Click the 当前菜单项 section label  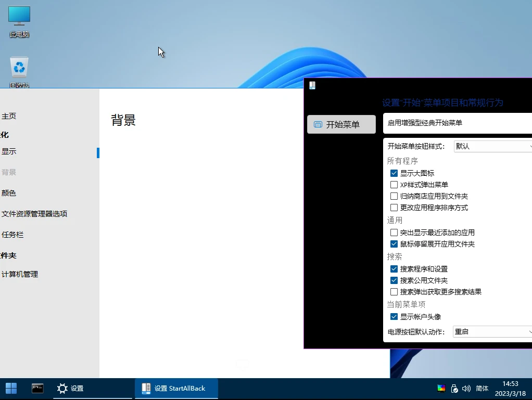[x=406, y=304]
